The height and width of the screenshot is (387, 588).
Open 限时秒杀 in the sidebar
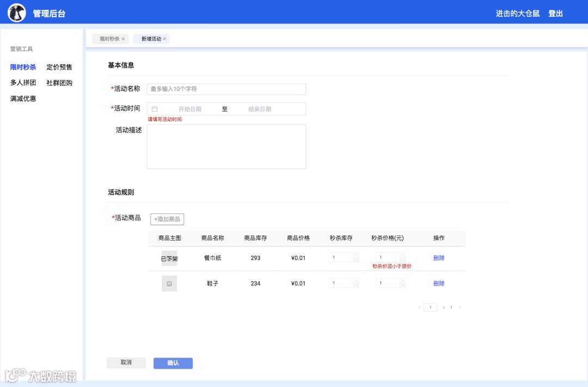click(x=23, y=67)
